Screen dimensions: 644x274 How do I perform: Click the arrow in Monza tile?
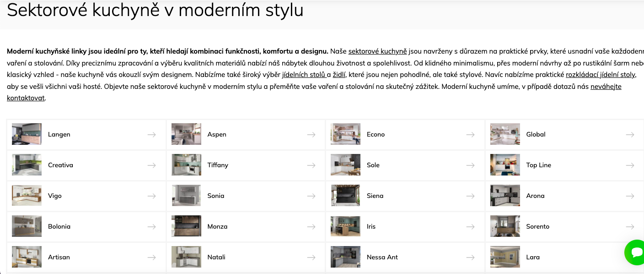tap(311, 227)
